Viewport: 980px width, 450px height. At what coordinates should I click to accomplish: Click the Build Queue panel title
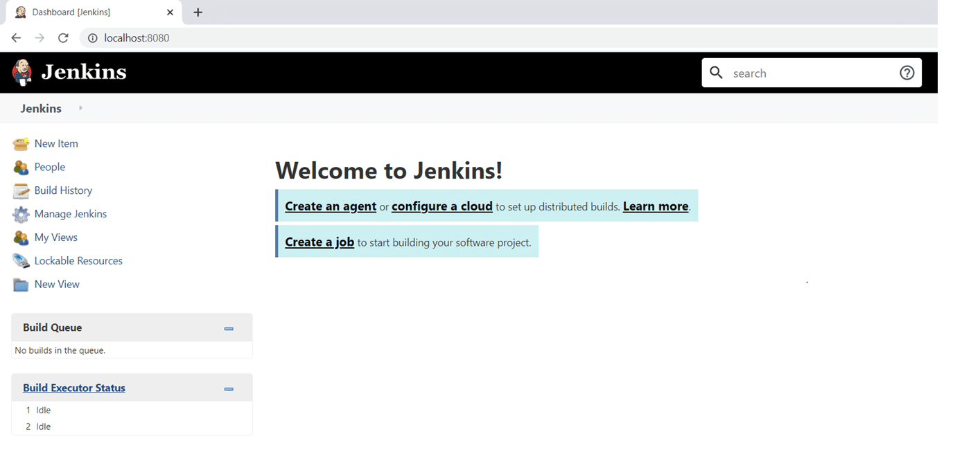52,327
